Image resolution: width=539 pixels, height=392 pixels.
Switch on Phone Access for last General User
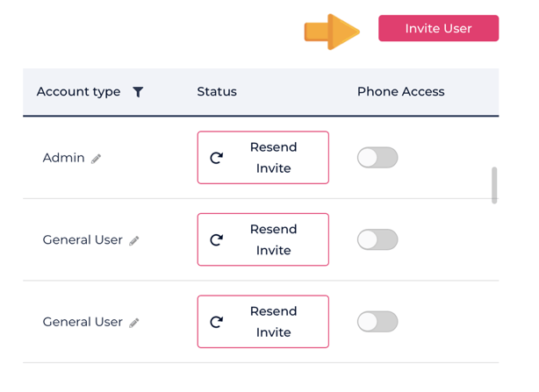pyautogui.click(x=377, y=322)
